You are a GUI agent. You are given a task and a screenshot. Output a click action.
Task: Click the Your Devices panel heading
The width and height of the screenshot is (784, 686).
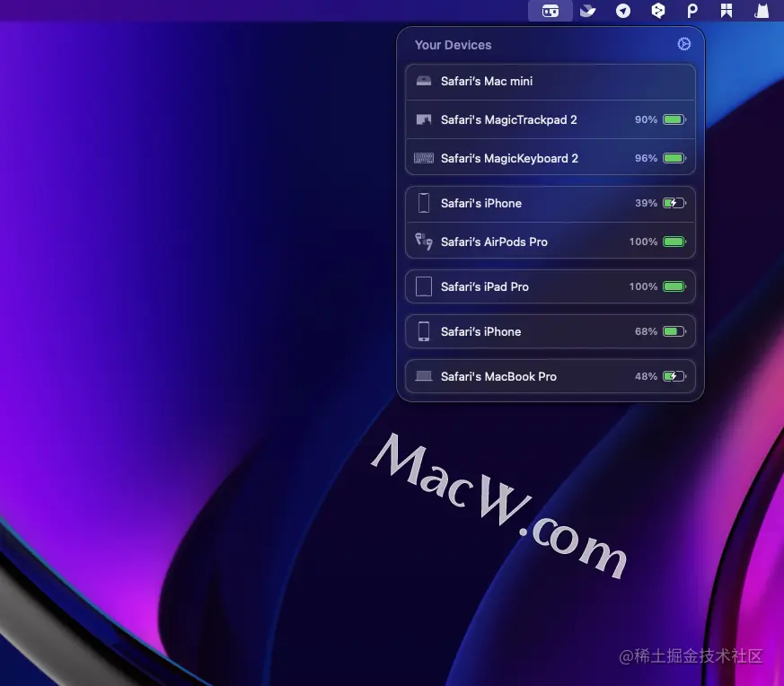coord(453,45)
